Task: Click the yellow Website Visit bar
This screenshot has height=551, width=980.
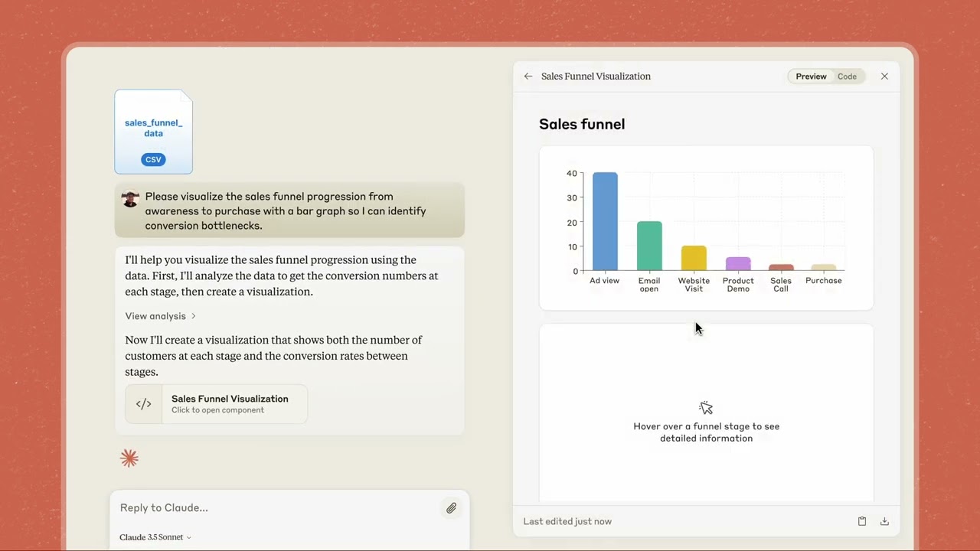Action: pos(694,259)
